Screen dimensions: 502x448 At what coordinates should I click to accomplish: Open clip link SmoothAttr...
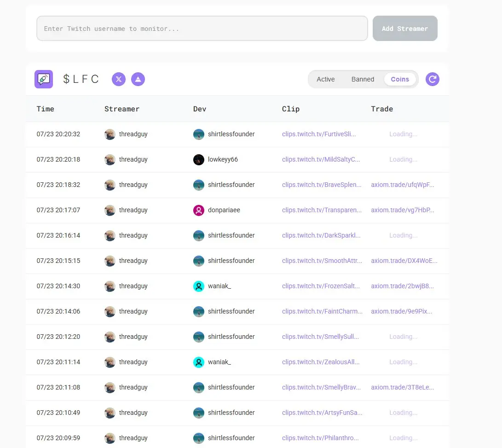(x=322, y=261)
